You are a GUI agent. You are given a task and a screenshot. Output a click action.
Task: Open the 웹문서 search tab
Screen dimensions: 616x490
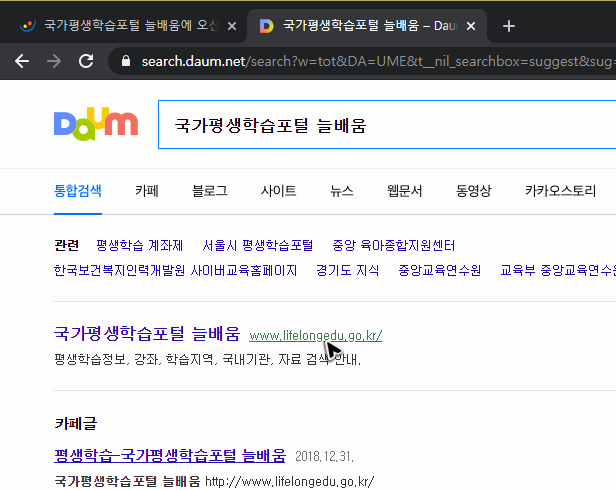click(x=404, y=191)
